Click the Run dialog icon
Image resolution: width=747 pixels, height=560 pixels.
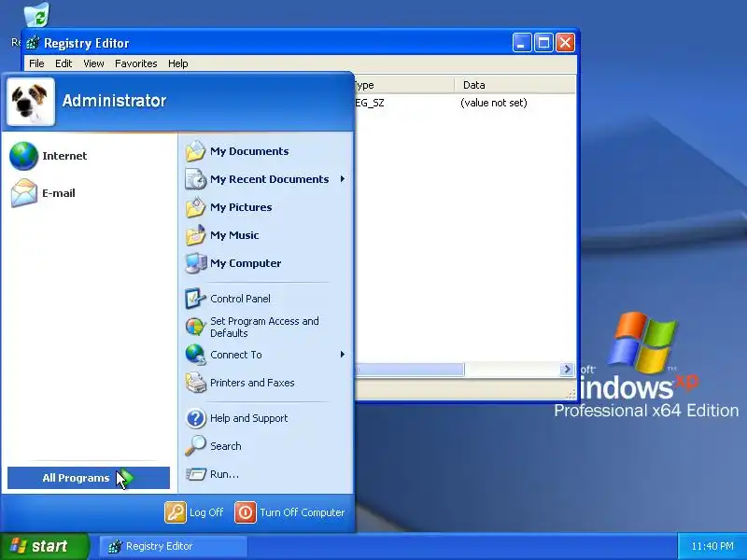(x=195, y=474)
